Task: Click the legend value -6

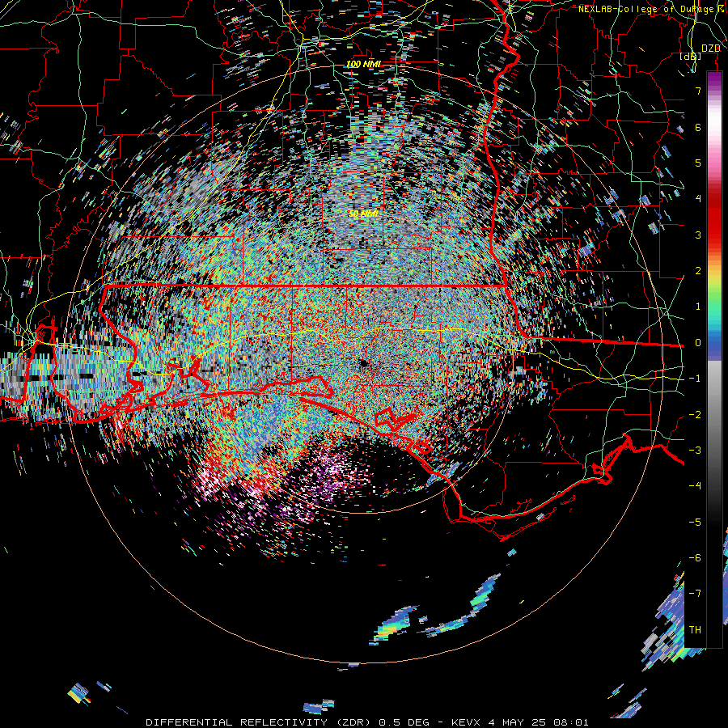Action: click(695, 557)
